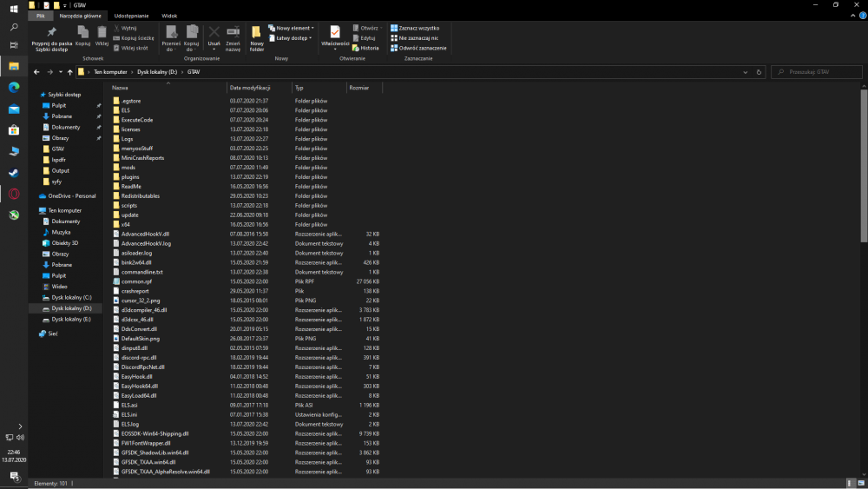868x489 pixels.
Task: Open Windows Start menu
Action: click(14, 9)
